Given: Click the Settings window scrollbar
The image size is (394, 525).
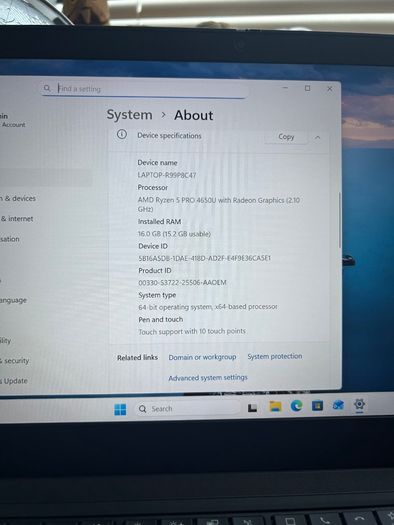Looking at the screenshot, I should 339,220.
